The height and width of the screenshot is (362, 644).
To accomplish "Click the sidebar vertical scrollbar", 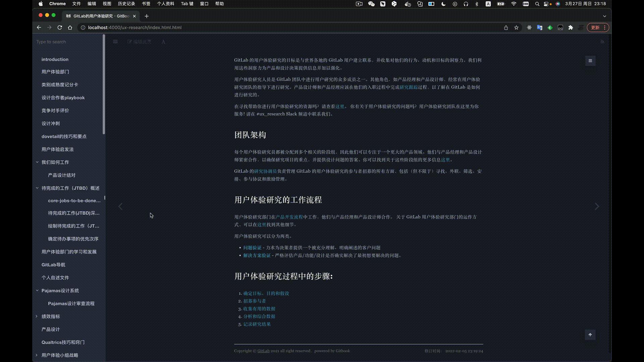I will pyautogui.click(x=104, y=84).
